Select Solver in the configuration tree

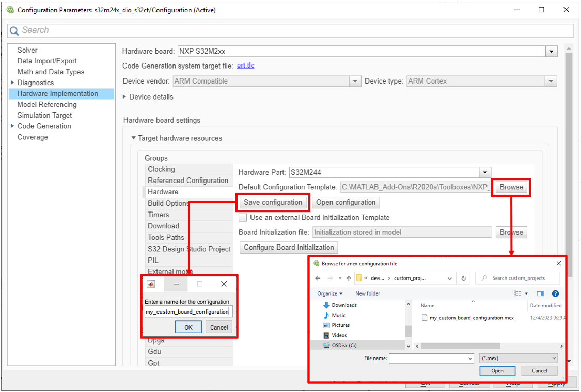coord(27,50)
